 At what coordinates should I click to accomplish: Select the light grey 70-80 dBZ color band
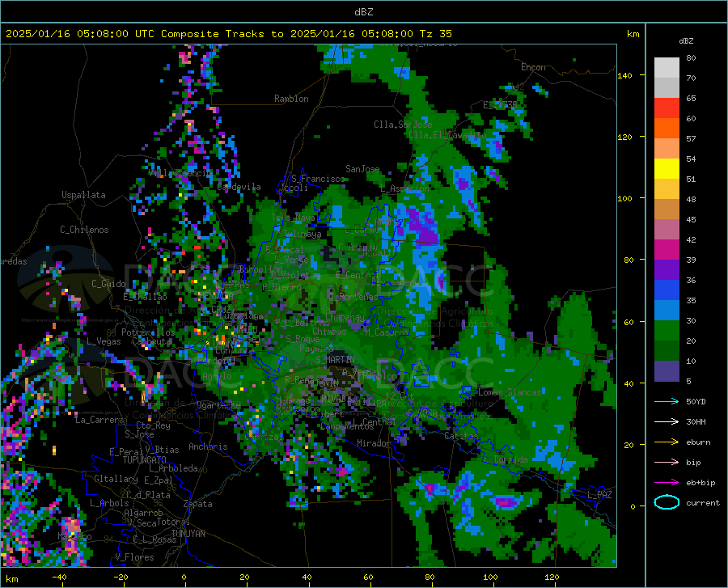(667, 68)
